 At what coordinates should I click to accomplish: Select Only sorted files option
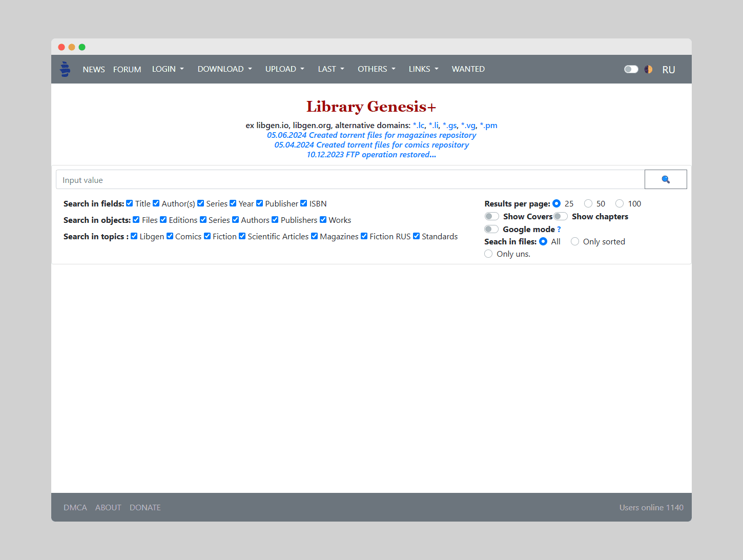(x=574, y=241)
